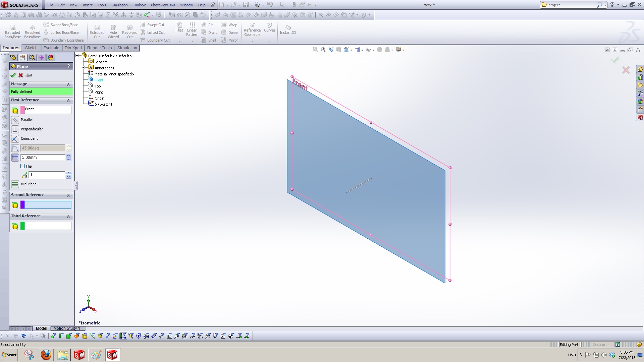Click Swept Boss/Base button
This screenshot has width=644, height=362.
click(61, 25)
